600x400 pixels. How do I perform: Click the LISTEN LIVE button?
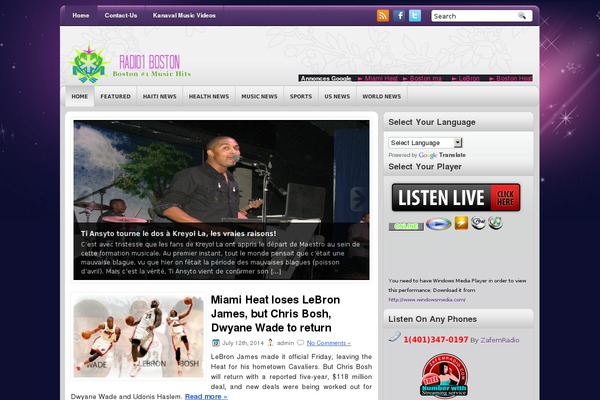(456, 198)
